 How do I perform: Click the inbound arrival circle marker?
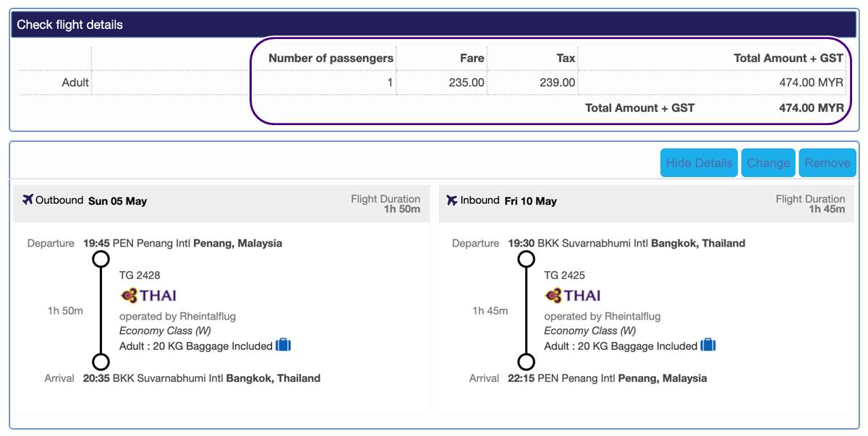click(x=527, y=362)
